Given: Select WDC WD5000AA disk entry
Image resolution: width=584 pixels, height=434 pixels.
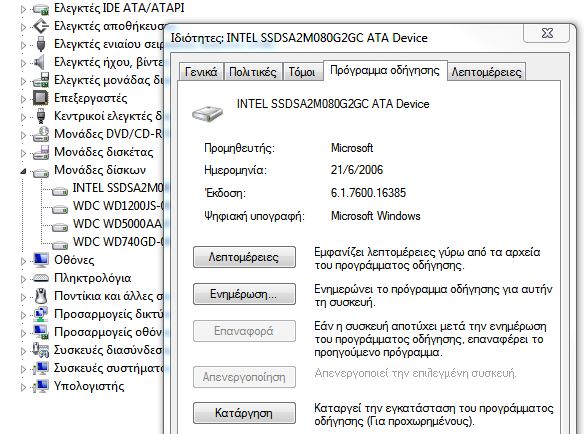Looking at the screenshot, I should (x=118, y=224).
